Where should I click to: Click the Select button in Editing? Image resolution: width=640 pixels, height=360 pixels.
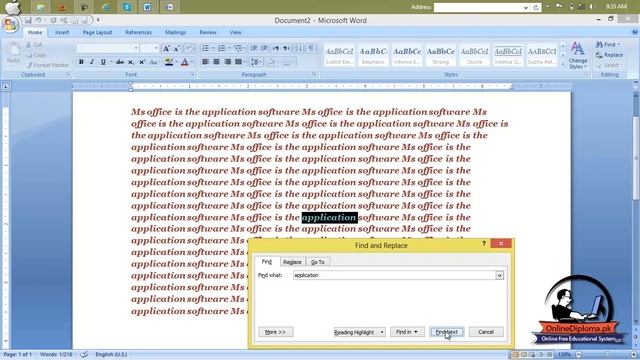click(609, 65)
